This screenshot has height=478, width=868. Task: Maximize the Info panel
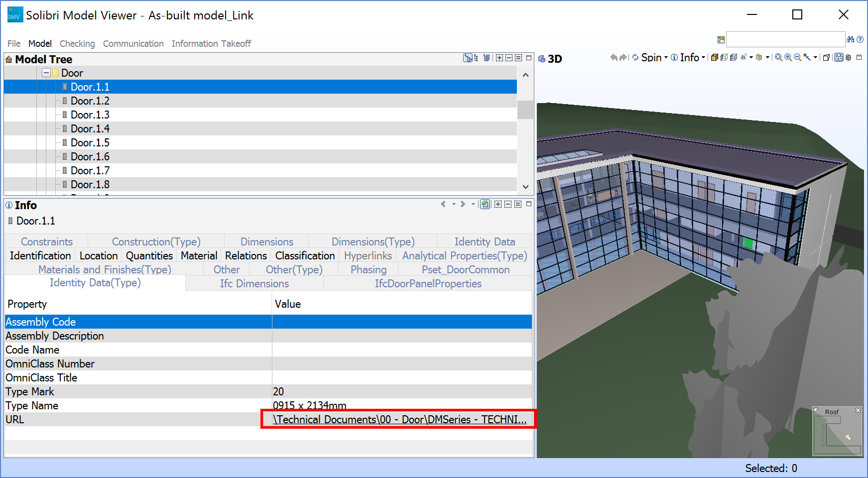pos(529,204)
